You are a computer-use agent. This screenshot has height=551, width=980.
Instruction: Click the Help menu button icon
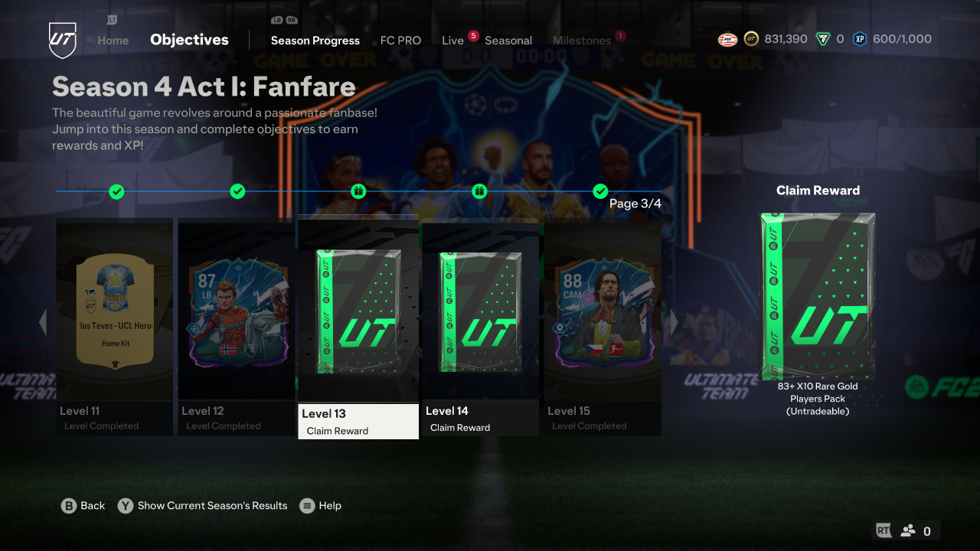pyautogui.click(x=307, y=506)
